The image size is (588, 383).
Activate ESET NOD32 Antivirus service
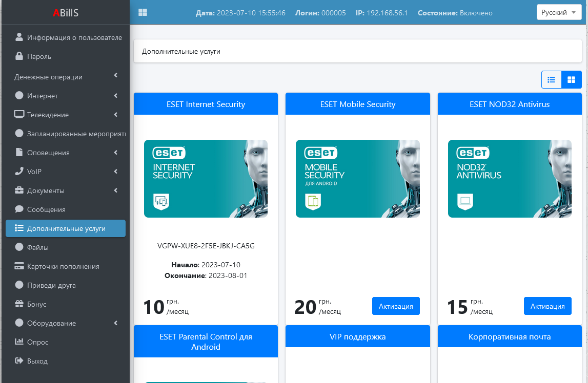[x=548, y=306]
